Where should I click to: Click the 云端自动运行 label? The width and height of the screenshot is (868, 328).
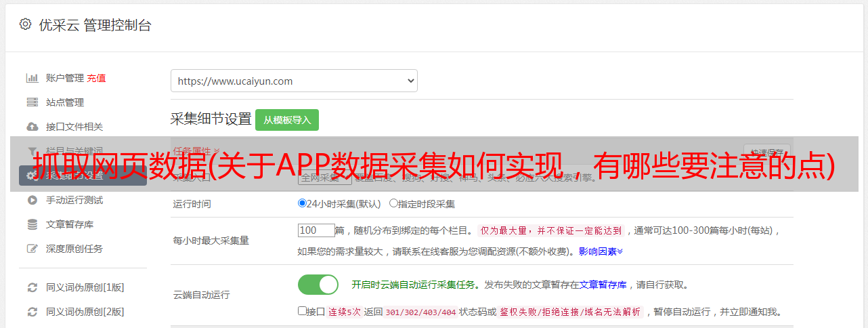pos(202,295)
